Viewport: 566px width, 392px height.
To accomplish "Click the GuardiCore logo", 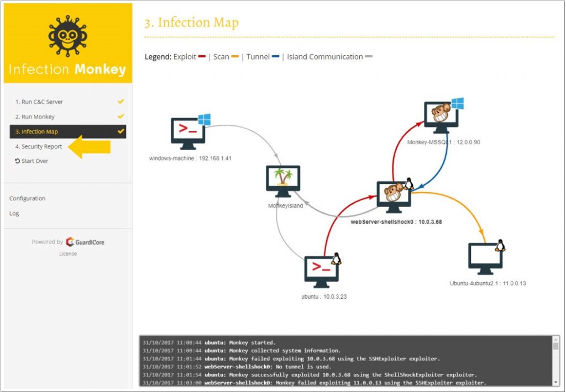I will (x=85, y=242).
